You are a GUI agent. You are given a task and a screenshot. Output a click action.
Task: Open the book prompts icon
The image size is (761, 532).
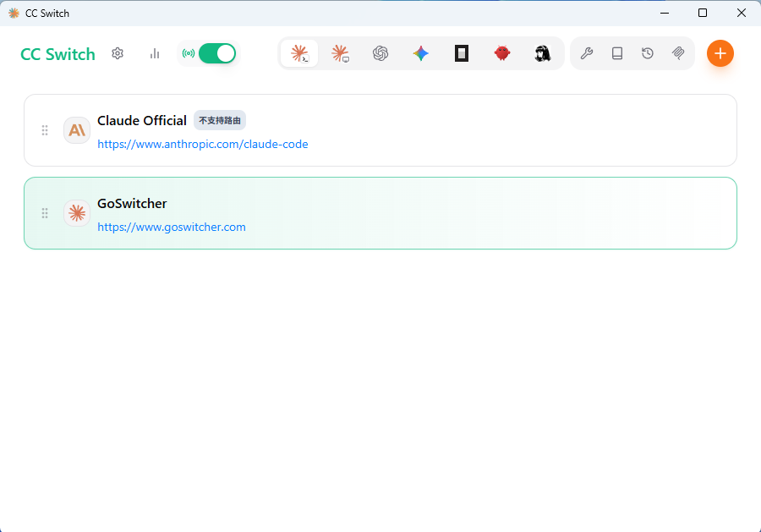pos(617,53)
